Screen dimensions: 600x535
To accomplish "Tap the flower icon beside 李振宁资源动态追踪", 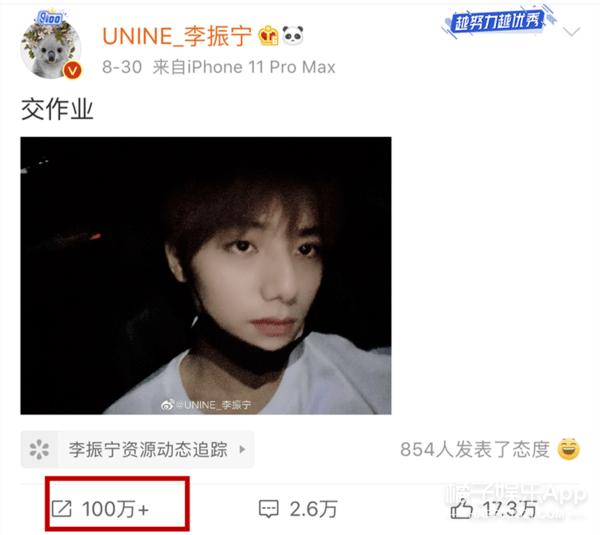I will [39, 449].
